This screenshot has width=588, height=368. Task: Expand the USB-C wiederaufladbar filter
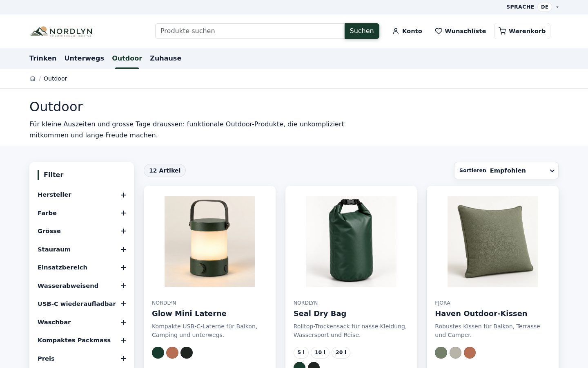(x=82, y=304)
